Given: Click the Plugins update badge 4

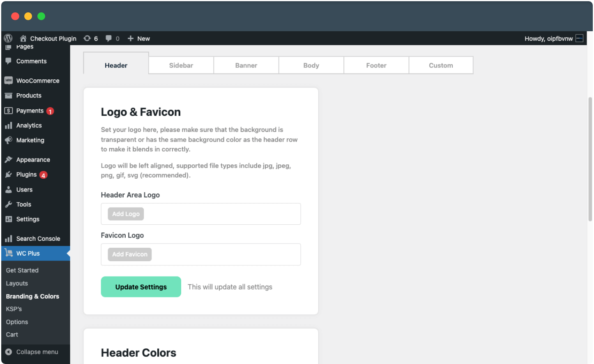Looking at the screenshot, I should pos(43,175).
